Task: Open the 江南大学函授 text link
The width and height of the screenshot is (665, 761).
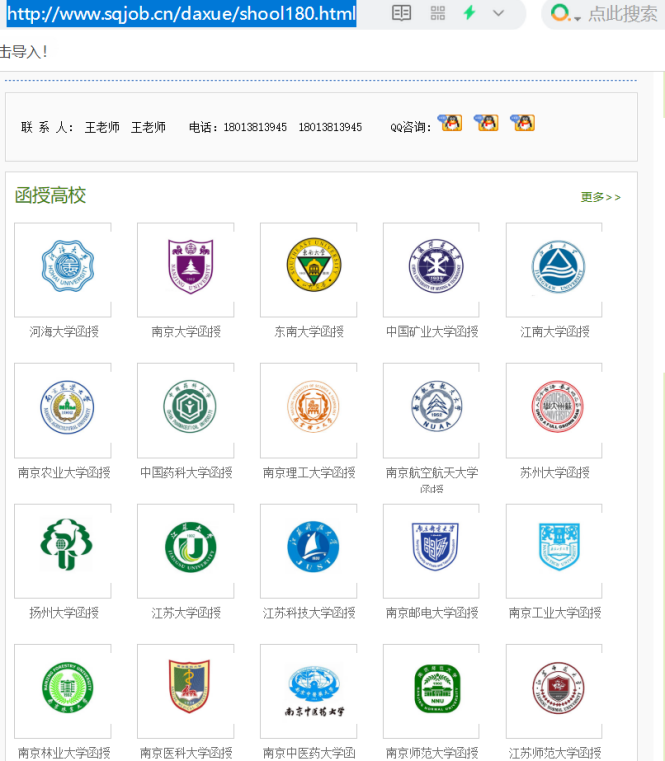Action: pos(554,332)
